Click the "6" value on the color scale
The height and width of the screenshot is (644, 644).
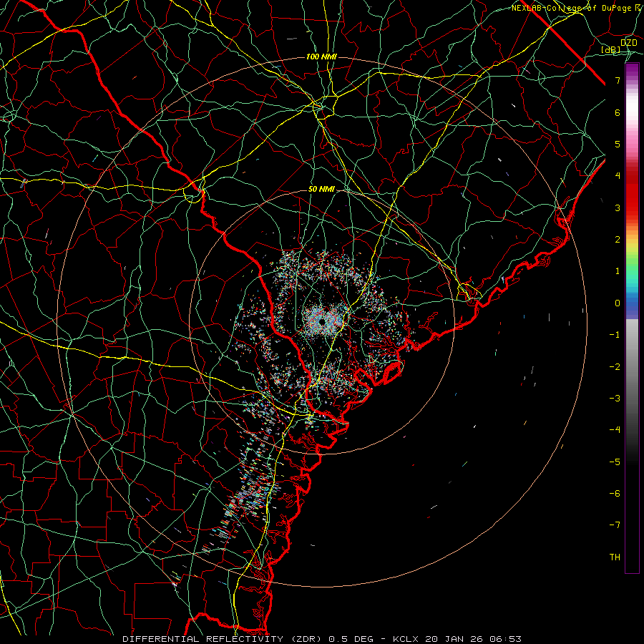pyautogui.click(x=618, y=112)
